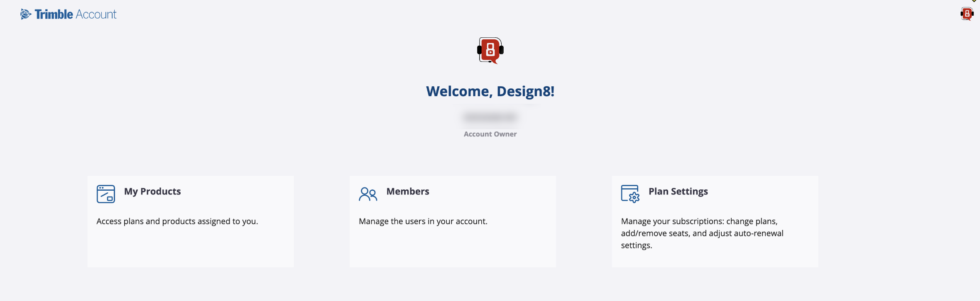Select 'Access plans and products assigned to you.' text
Viewport: 980px width, 301px height.
point(177,221)
